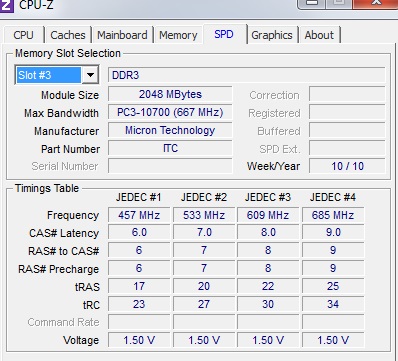Click the empty SPD Ext. field

(x=347, y=148)
